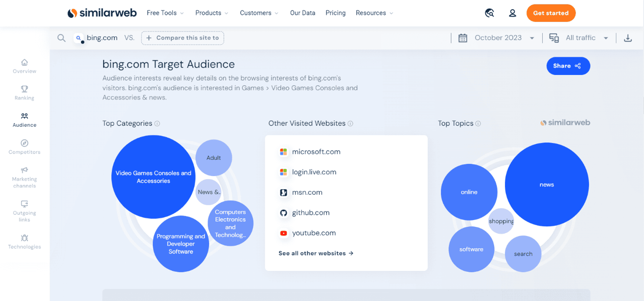Click the login.live.com favicon
The image size is (644, 301).
click(x=283, y=172)
